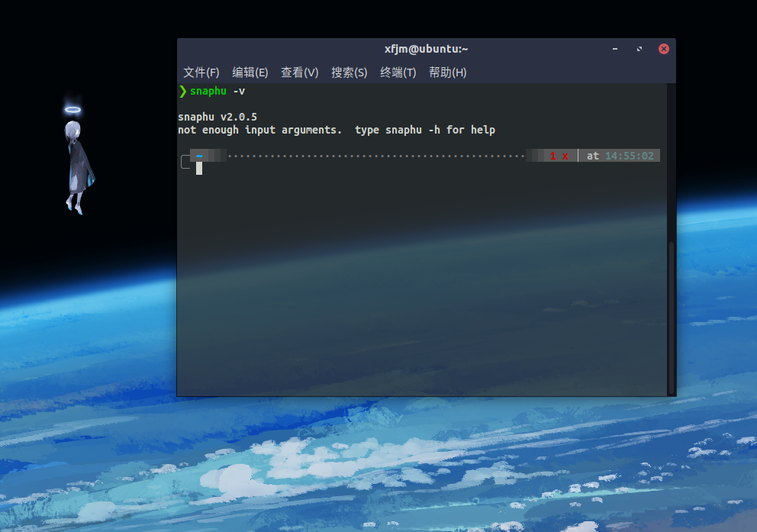
Task: Click the terminal cursor block
Action: tap(199, 169)
